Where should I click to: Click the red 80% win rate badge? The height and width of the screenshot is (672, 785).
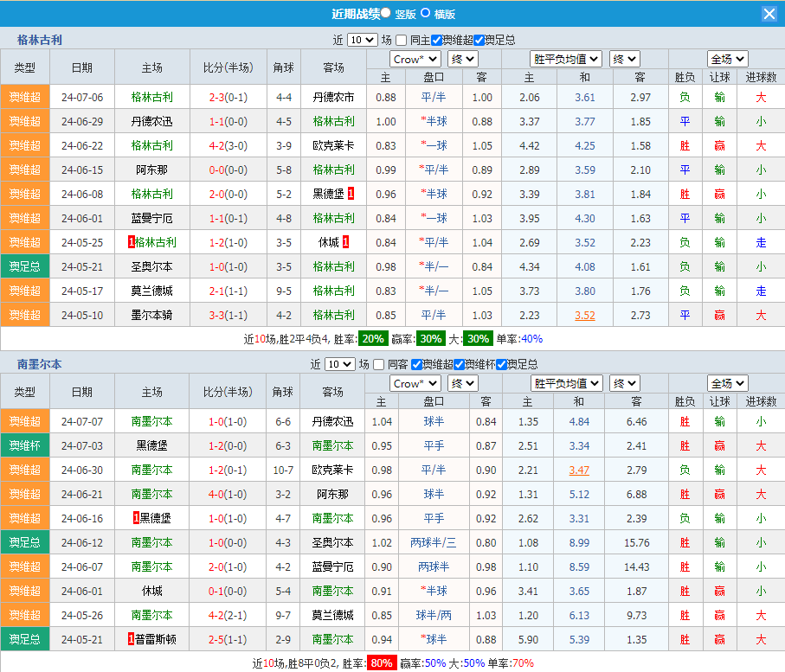point(380,663)
